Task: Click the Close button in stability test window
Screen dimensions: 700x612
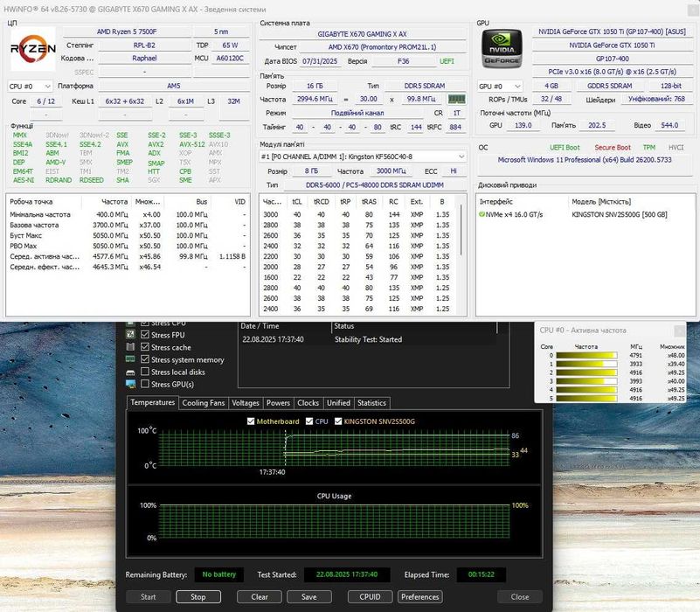Action: click(520, 597)
